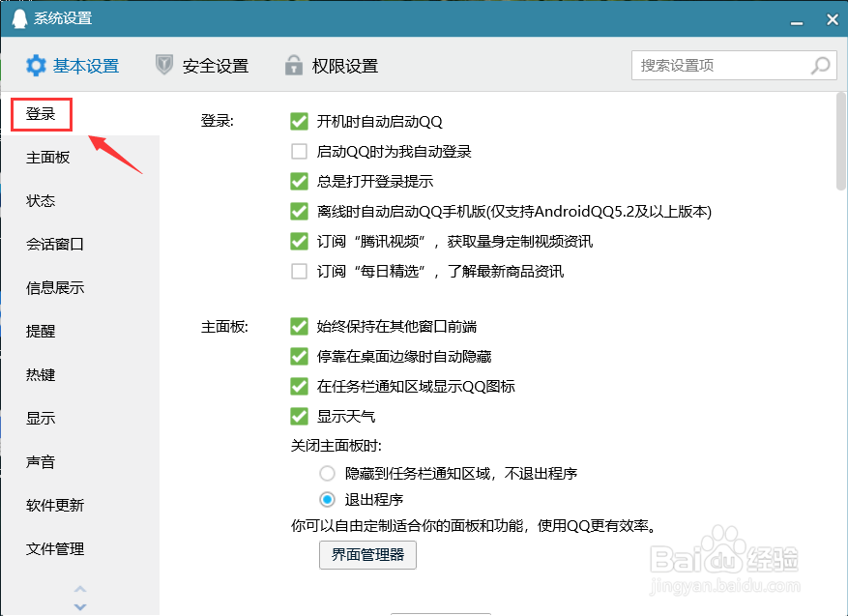Open the 声音 settings section

point(41,462)
